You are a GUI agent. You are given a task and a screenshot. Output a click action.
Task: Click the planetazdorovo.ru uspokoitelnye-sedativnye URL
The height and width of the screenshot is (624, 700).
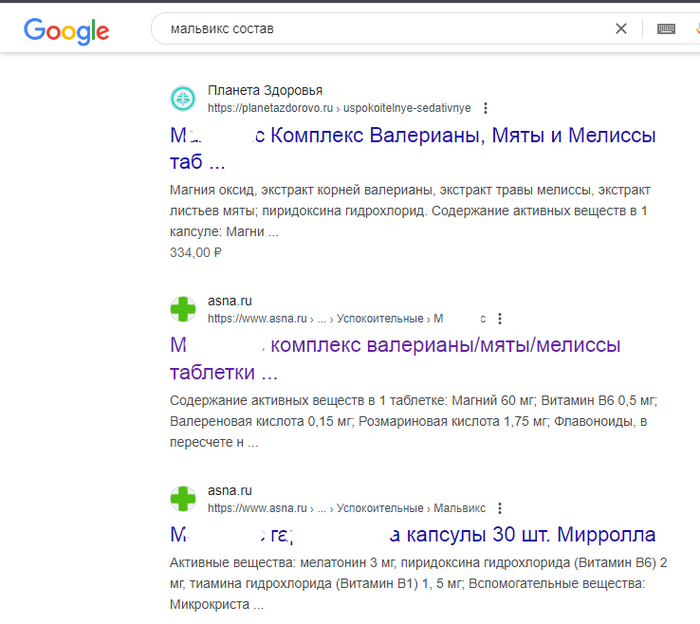(x=340, y=108)
